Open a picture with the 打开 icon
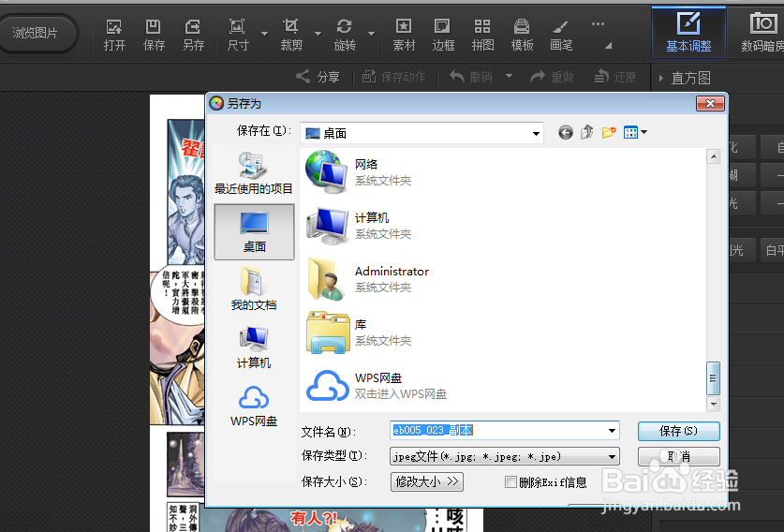 (114, 35)
